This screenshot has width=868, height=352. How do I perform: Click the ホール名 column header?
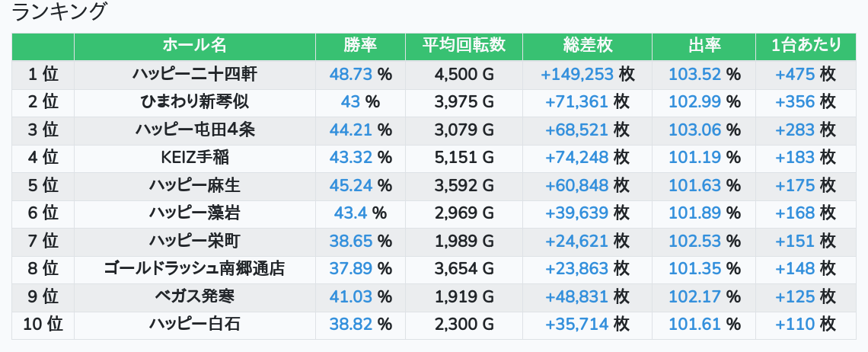point(194,46)
